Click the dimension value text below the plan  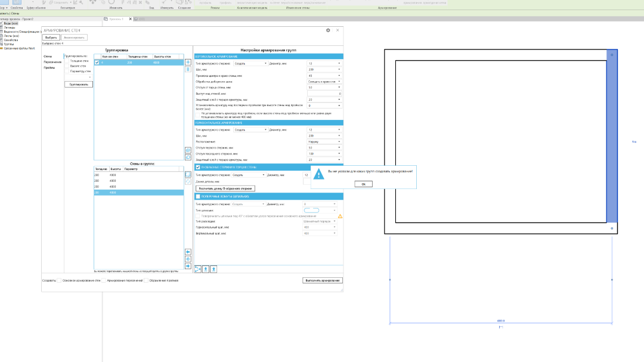pos(501,320)
